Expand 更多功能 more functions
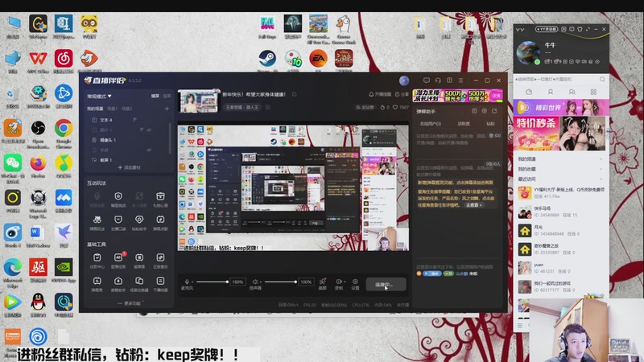 click(129, 303)
